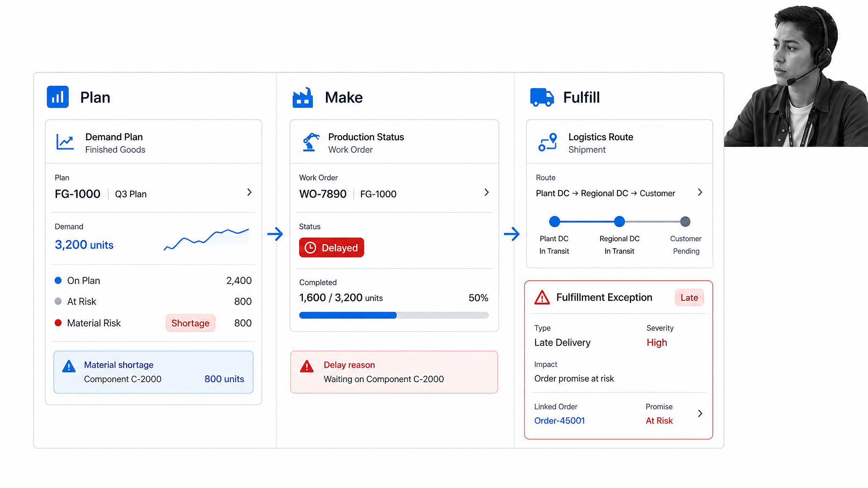Click the Demand Plan card title

(114, 137)
